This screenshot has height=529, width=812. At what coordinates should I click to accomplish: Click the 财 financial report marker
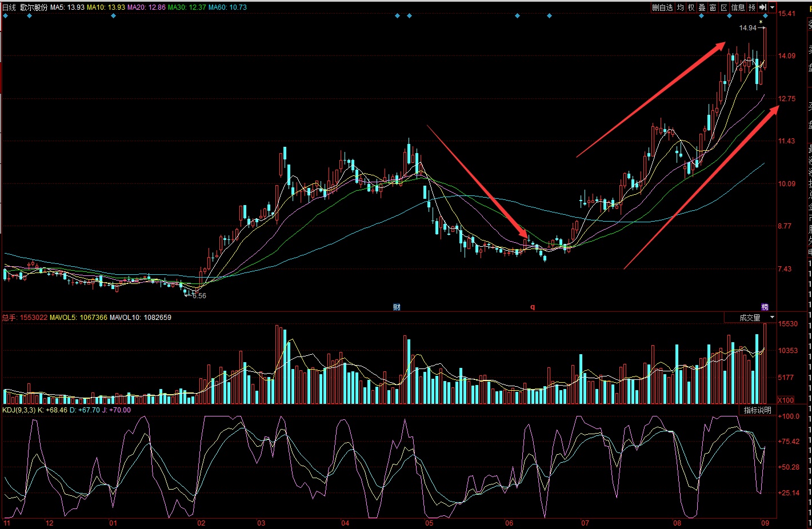[397, 307]
